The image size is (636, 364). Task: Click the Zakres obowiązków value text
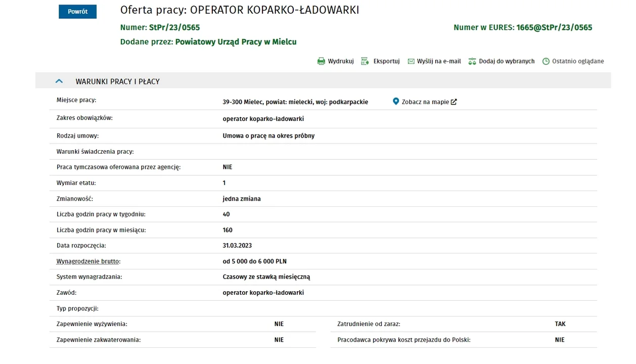tap(263, 119)
